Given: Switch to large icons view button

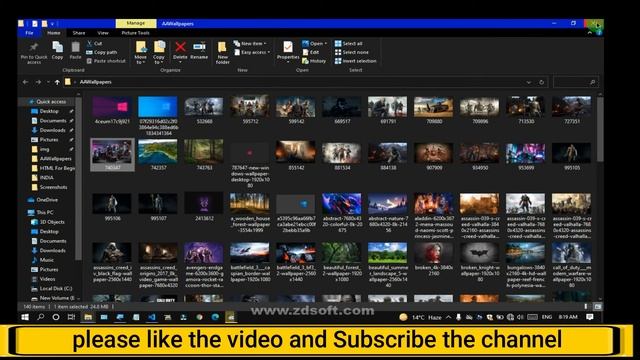Looking at the screenshot, I should tap(597, 306).
